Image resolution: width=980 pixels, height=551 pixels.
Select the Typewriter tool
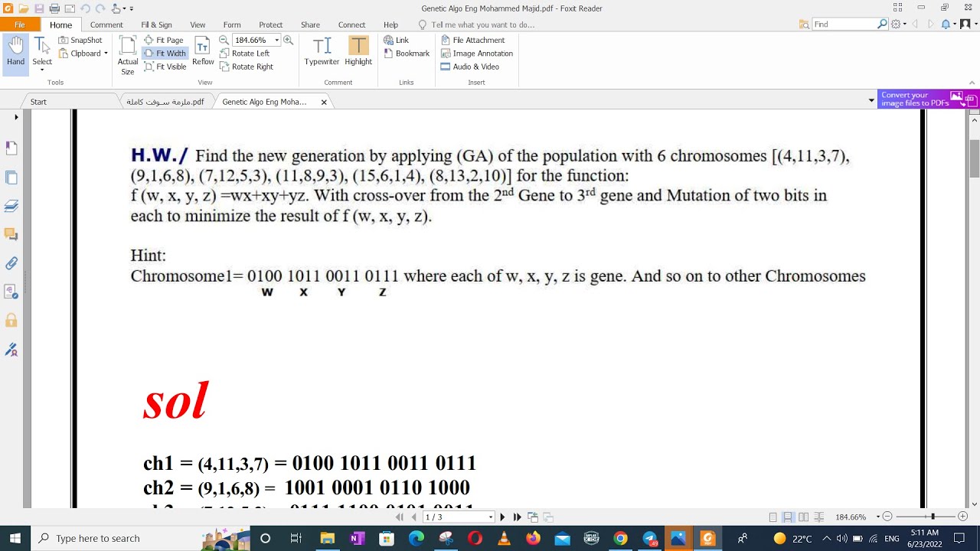click(322, 51)
